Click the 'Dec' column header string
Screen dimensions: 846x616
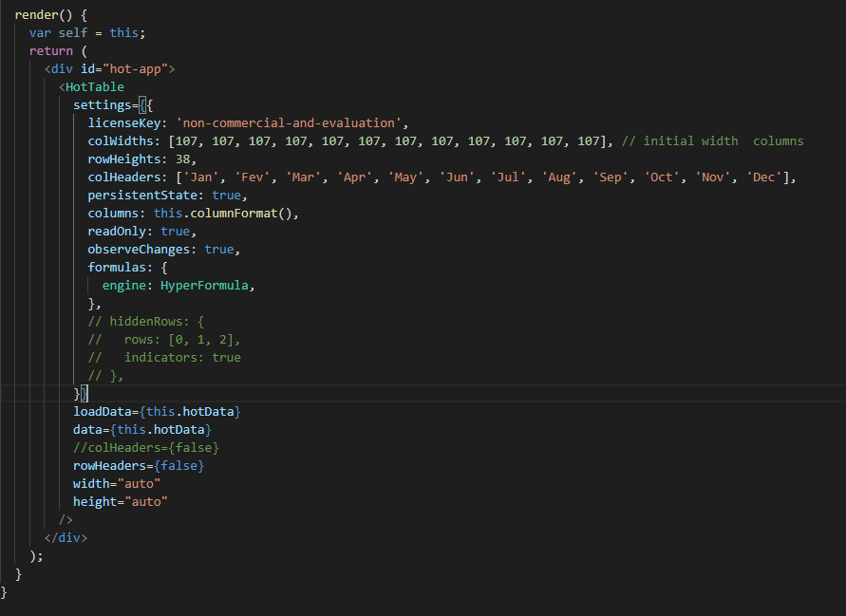point(763,177)
